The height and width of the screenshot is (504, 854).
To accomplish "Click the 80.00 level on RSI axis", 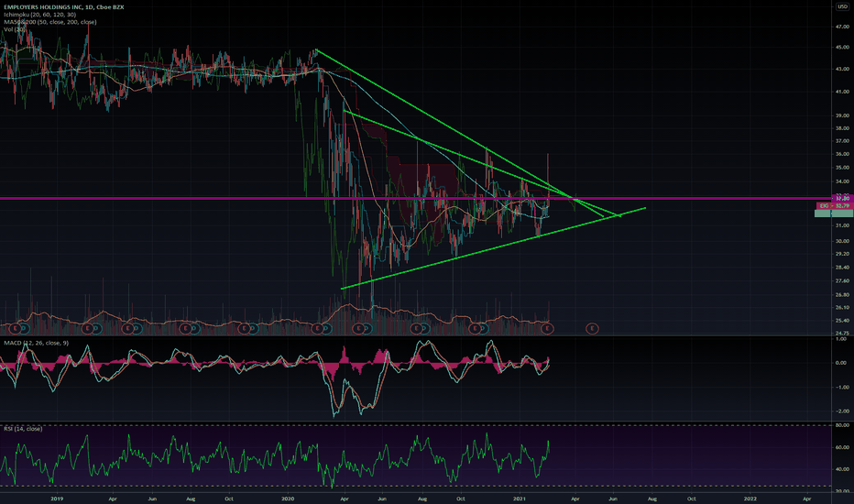I will (x=842, y=425).
